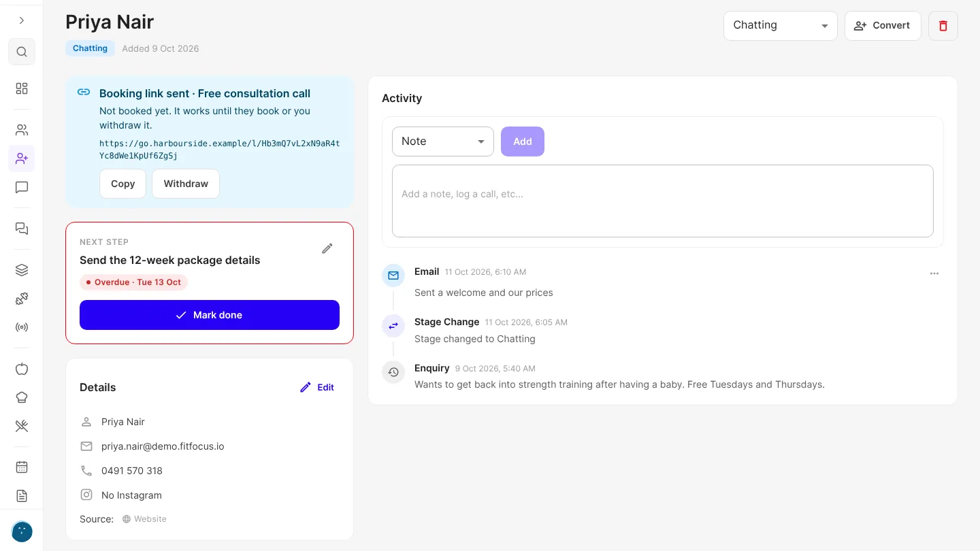The width and height of the screenshot is (980, 551).
Task: Click the 'Chatting' status badge under the name
Action: coord(91,48)
